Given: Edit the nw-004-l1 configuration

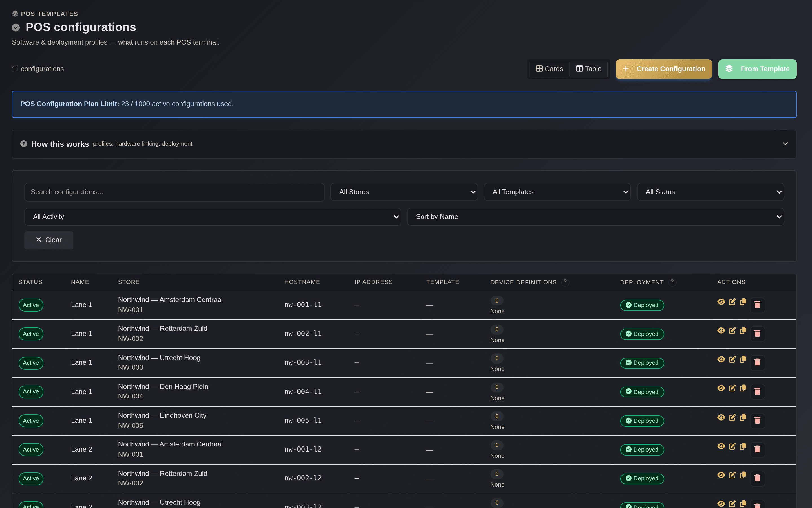Looking at the screenshot, I should tap(732, 388).
